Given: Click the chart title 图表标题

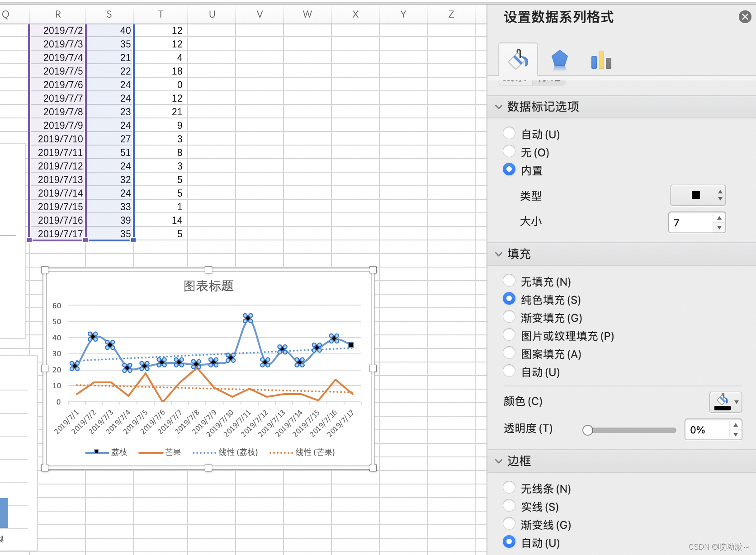Looking at the screenshot, I should coord(208,286).
